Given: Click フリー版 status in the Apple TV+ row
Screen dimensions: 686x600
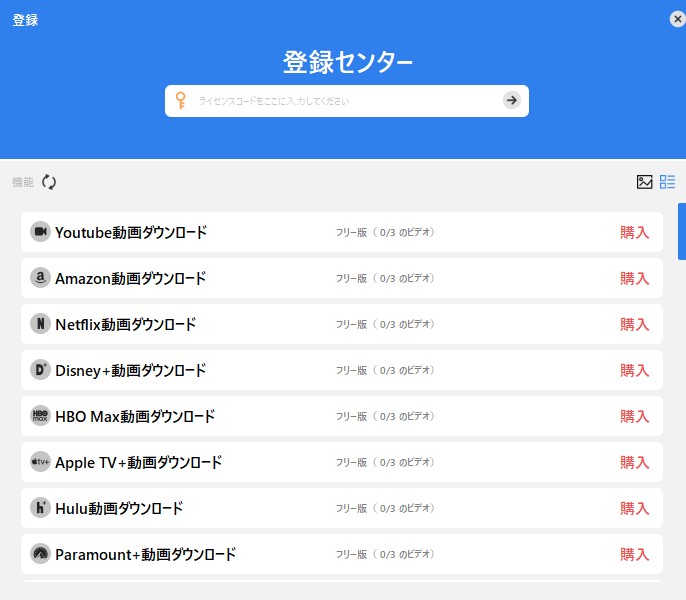Looking at the screenshot, I should (385, 462).
